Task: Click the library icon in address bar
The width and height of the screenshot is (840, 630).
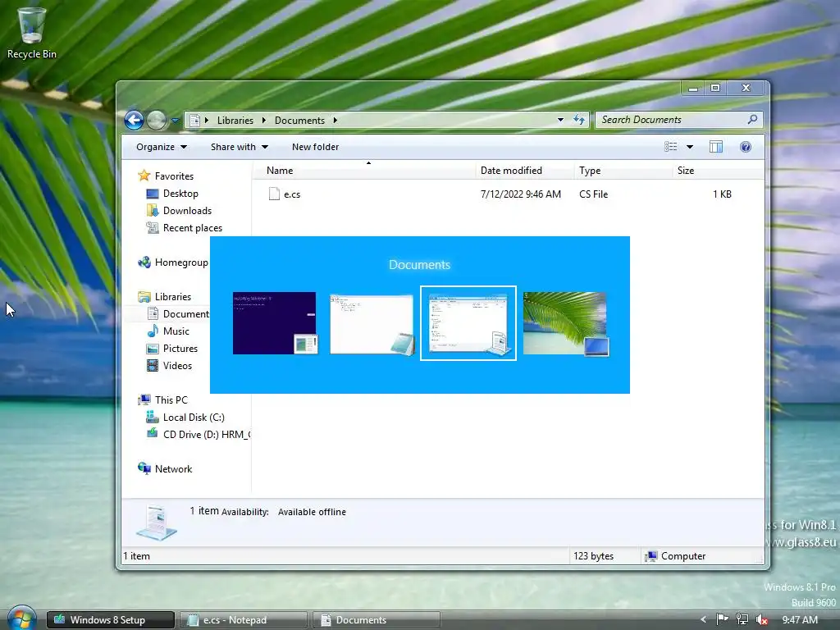Action: pyautogui.click(x=195, y=121)
